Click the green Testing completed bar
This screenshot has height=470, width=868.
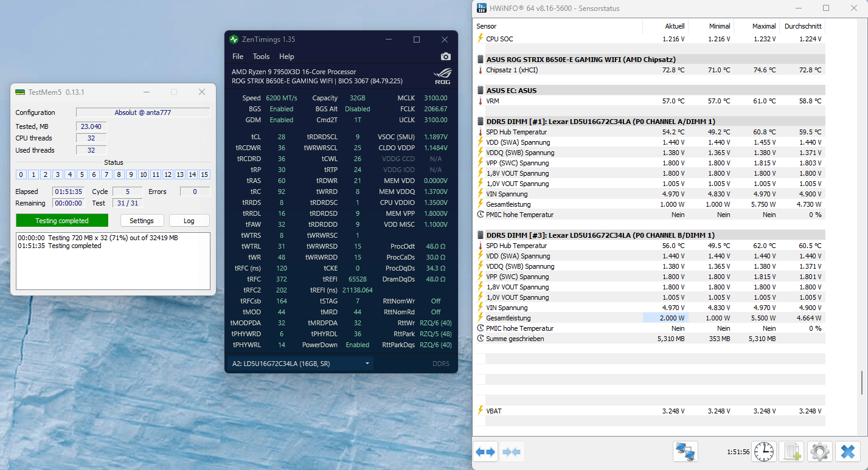tap(62, 221)
